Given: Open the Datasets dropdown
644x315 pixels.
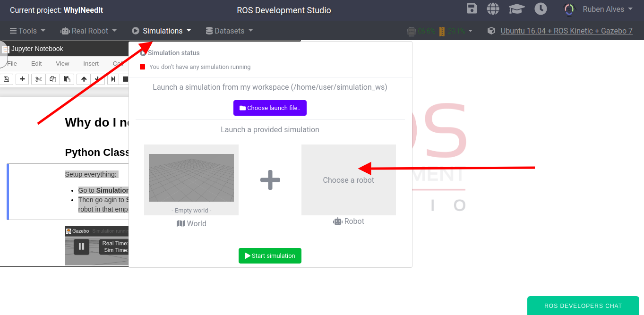Looking at the screenshot, I should click(x=229, y=31).
